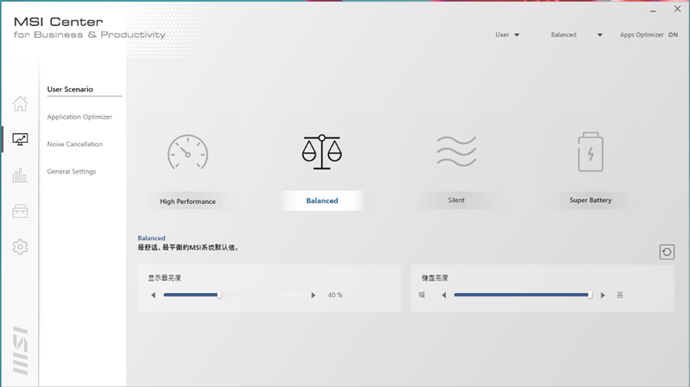Click the Balanced scales icon
This screenshot has height=387, width=690.
(x=322, y=152)
